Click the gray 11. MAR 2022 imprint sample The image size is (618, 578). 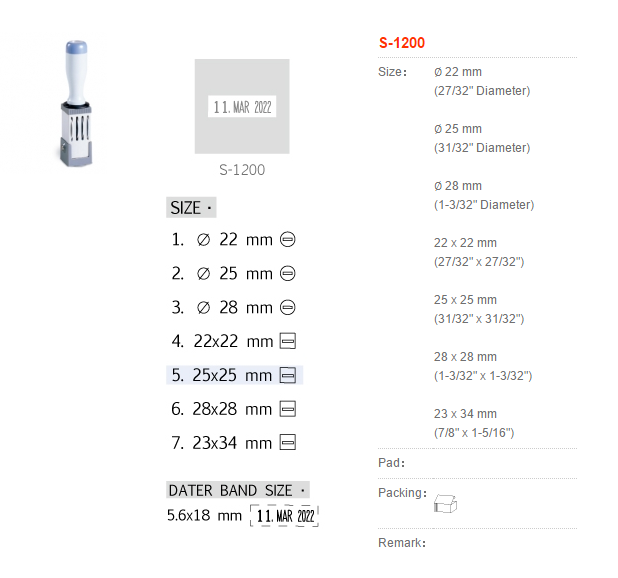[242, 106]
